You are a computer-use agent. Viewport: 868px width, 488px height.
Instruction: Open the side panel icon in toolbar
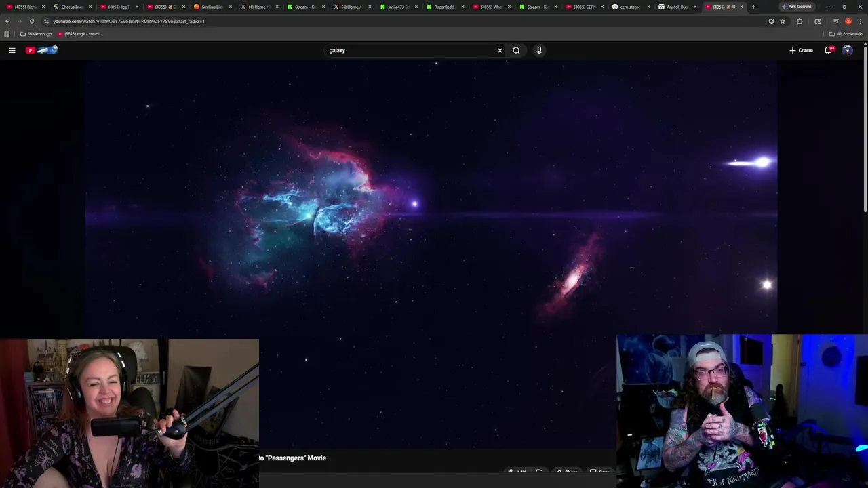click(x=817, y=21)
